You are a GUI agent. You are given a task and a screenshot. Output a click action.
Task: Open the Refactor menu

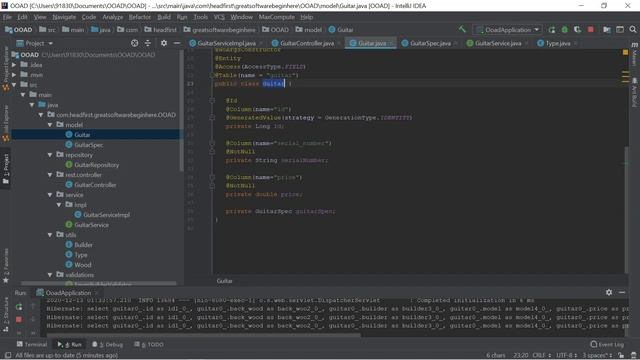coord(140,17)
